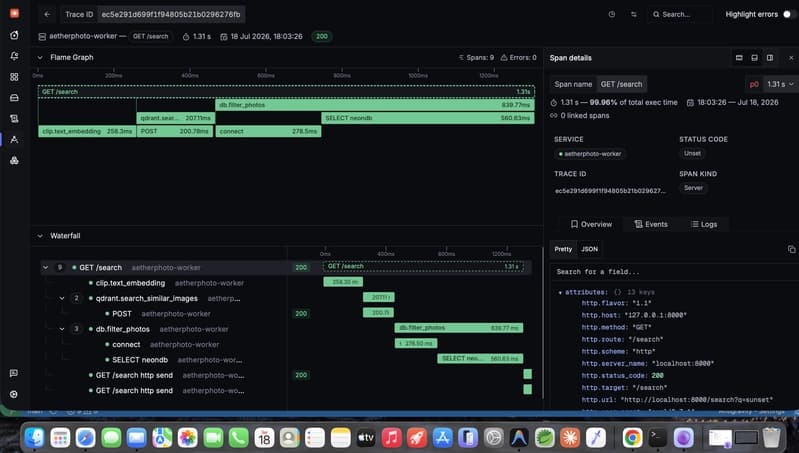Image resolution: width=799 pixels, height=453 pixels.
Task: Copy the span attributes with the copy icon
Action: click(791, 249)
